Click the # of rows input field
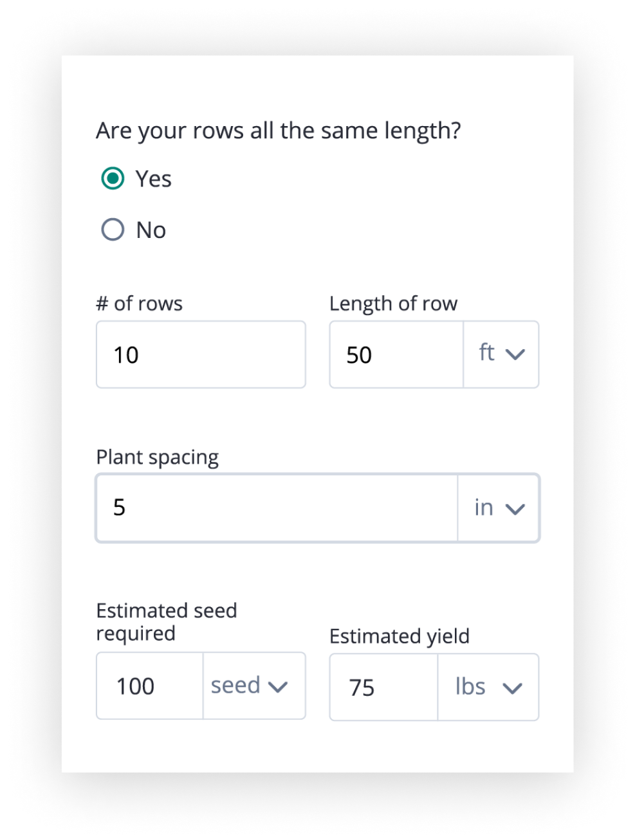This screenshot has width=635, height=840. click(200, 354)
